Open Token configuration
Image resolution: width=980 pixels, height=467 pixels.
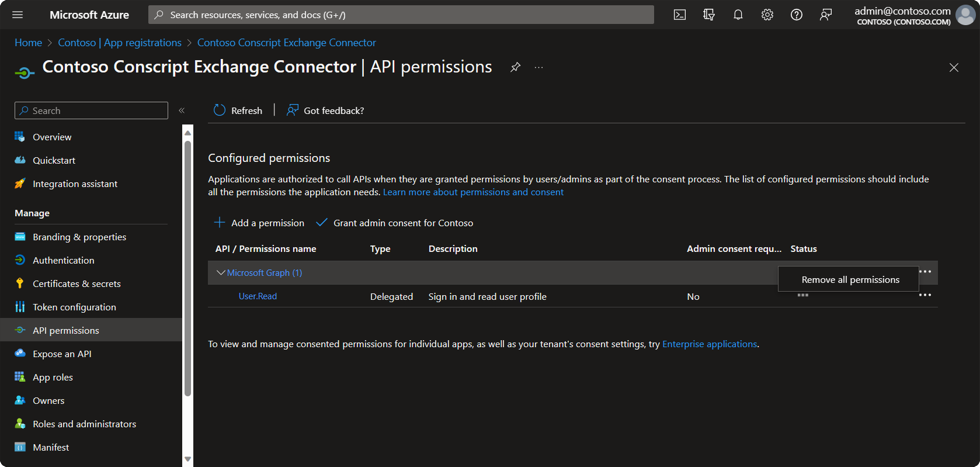coord(74,307)
